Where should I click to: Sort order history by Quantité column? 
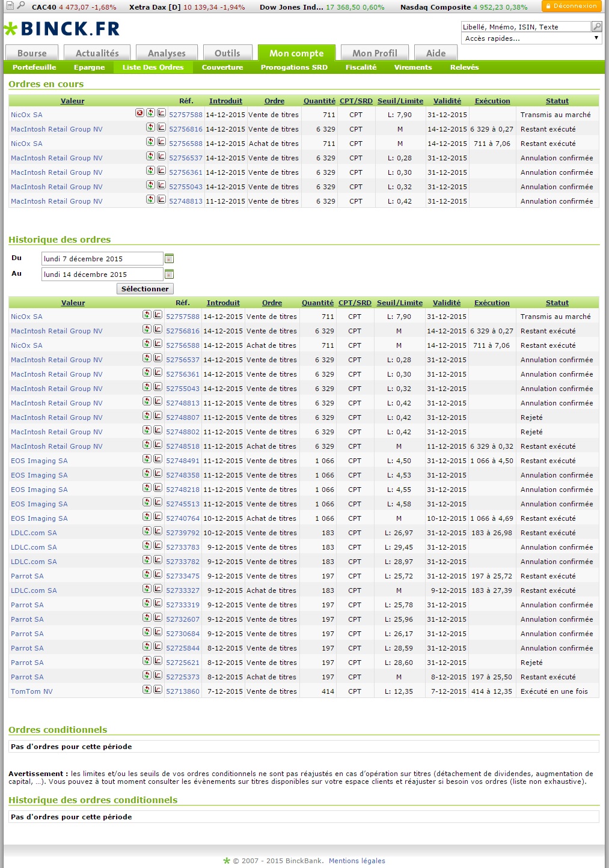point(317,303)
